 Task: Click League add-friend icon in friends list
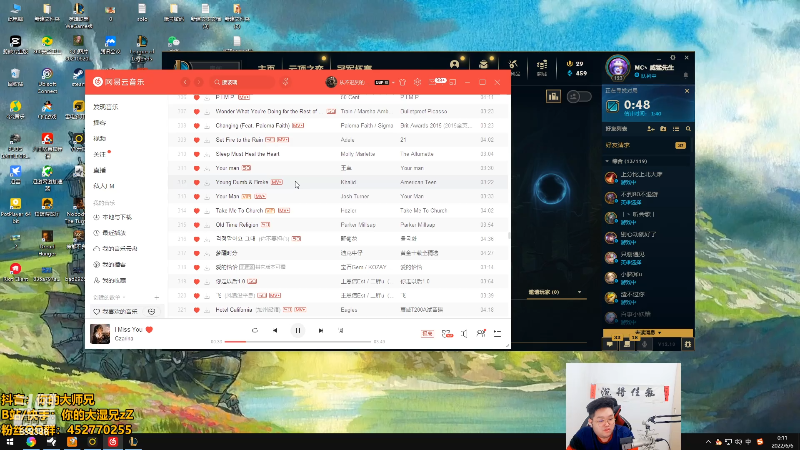(x=651, y=129)
